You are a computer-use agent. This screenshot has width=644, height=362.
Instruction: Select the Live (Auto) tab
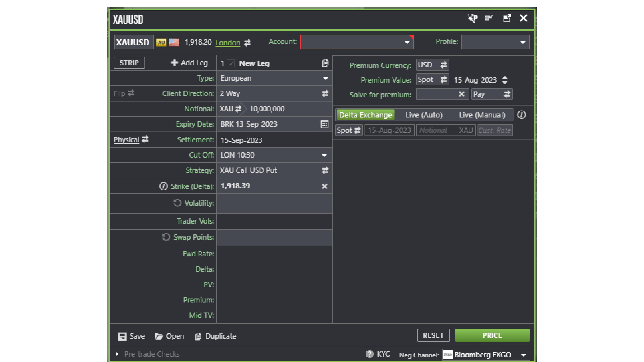(x=424, y=115)
